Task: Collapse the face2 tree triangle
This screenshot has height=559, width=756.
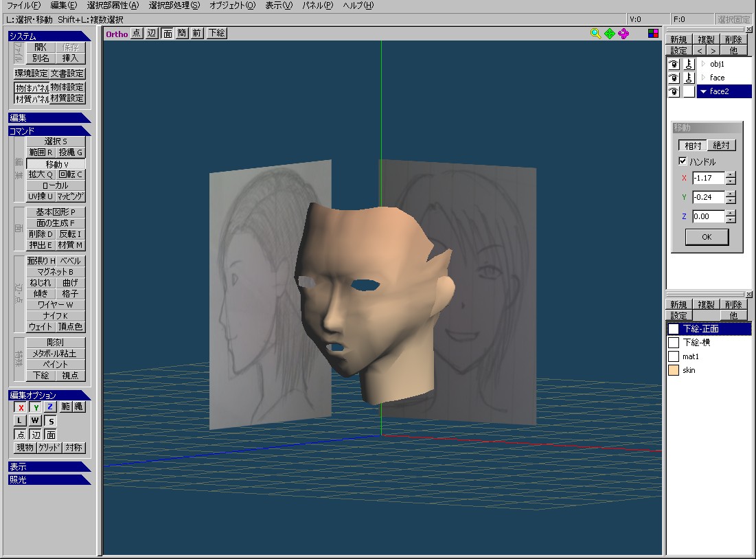Action: tap(703, 91)
